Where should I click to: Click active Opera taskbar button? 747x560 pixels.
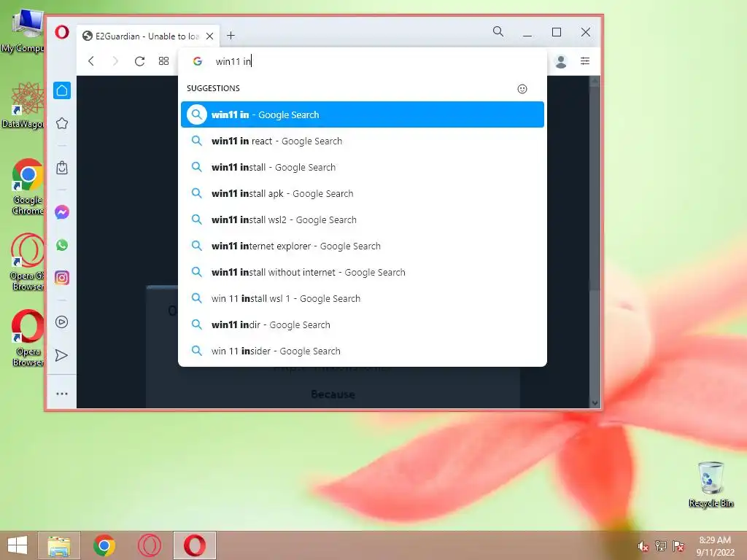click(x=195, y=545)
